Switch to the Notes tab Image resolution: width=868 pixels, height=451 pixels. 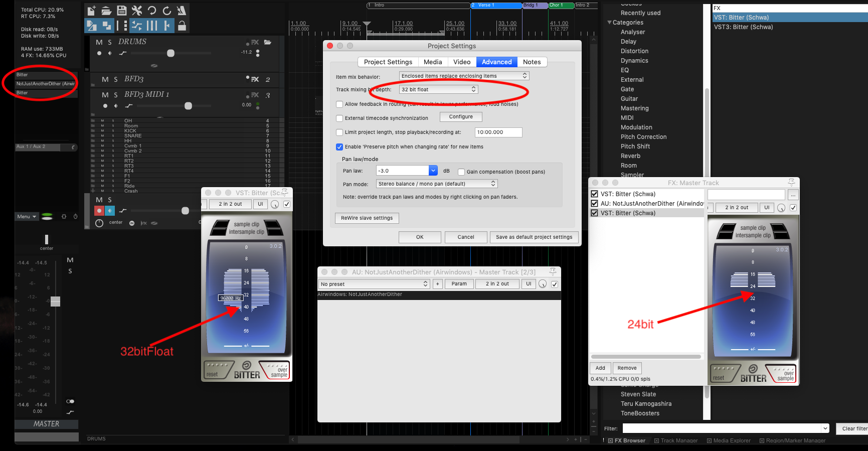tap(532, 62)
